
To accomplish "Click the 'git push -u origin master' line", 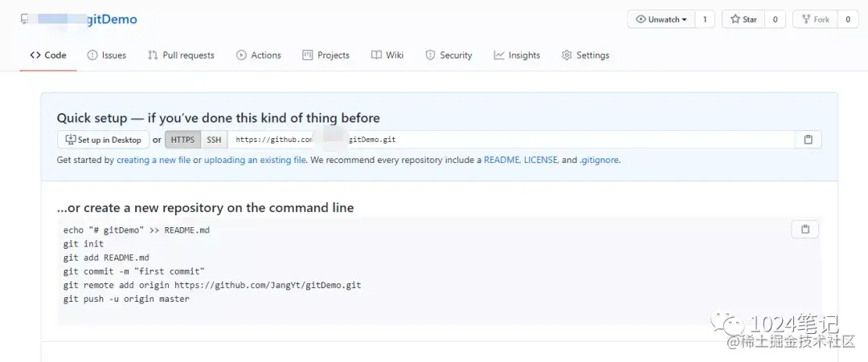I will click(x=126, y=299).
